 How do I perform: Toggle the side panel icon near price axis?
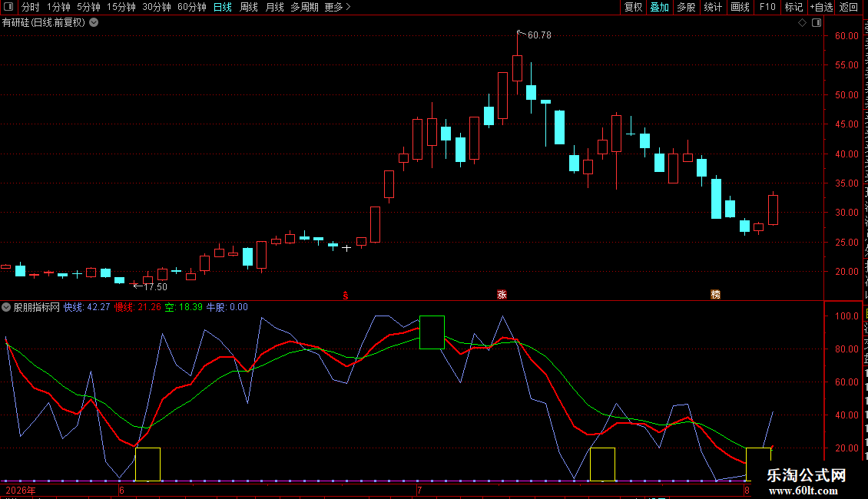pos(817,23)
